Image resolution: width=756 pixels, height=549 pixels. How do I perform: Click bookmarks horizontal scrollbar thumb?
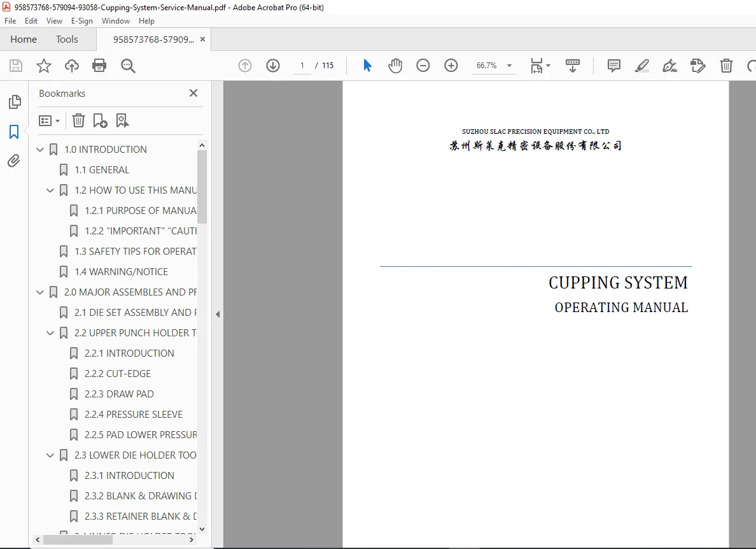(78, 540)
